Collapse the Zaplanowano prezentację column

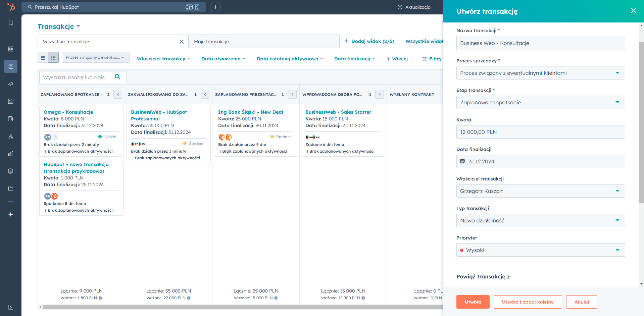[292, 94]
